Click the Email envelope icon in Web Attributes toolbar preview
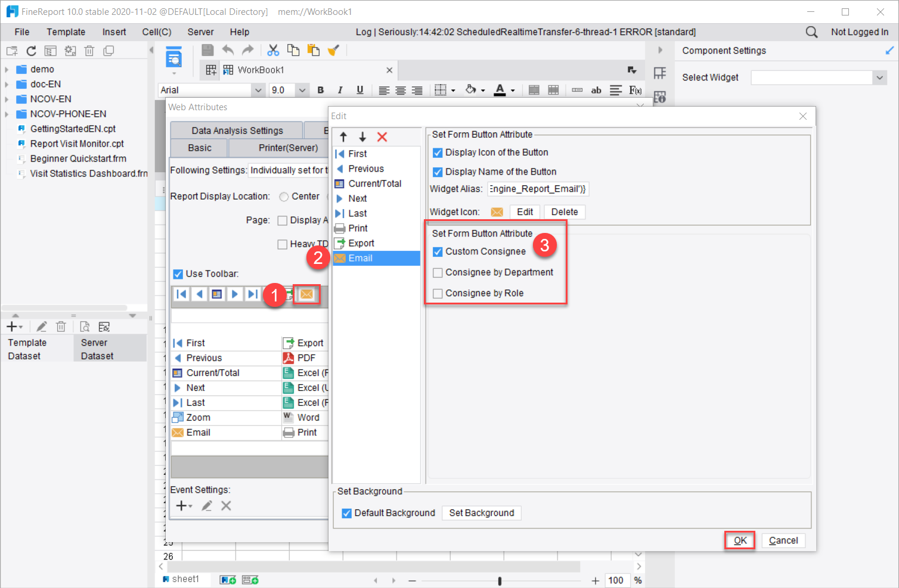The width and height of the screenshot is (899, 588). click(306, 294)
